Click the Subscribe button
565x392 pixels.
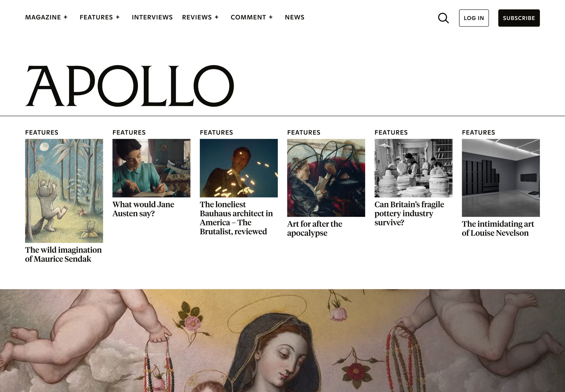[519, 18]
